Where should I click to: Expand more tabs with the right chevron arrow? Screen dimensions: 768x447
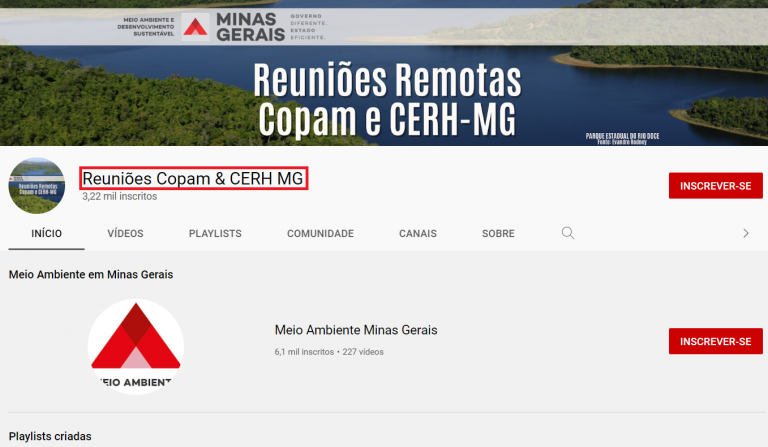(745, 233)
